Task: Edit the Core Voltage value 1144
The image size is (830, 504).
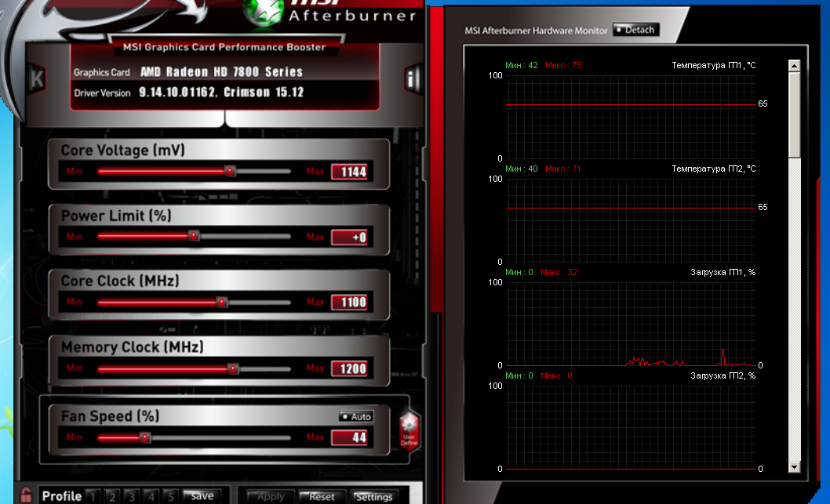Action: click(x=350, y=172)
